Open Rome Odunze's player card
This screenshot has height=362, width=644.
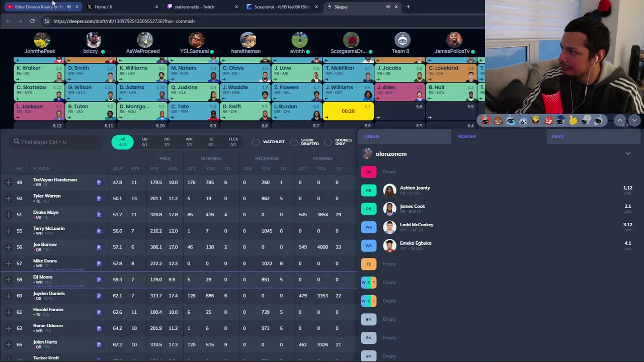[x=48, y=326]
